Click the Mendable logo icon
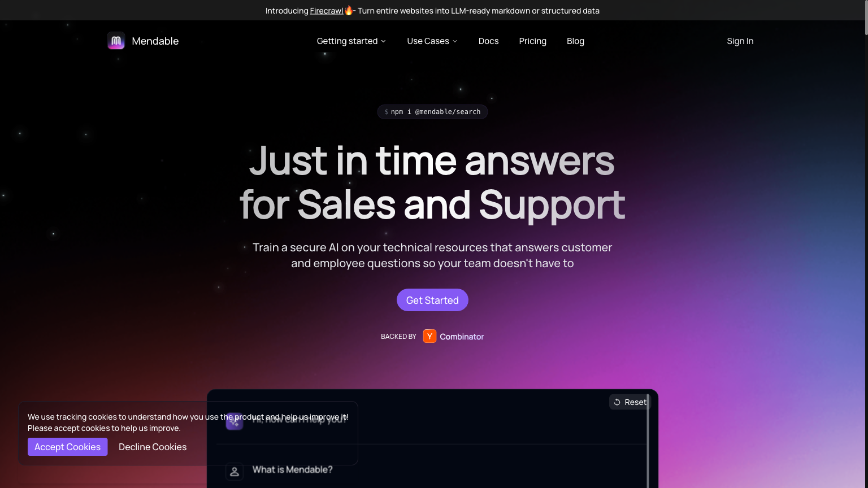The width and height of the screenshot is (868, 488). pos(116,41)
